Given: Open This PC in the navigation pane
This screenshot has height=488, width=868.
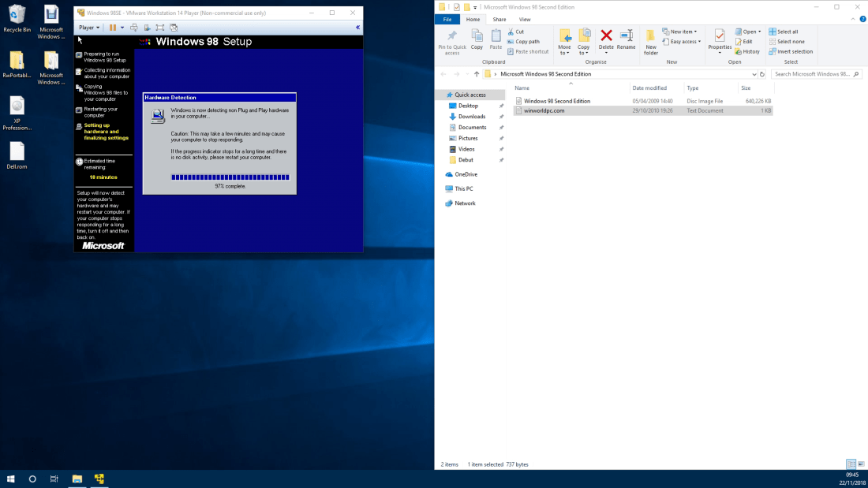Looking at the screenshot, I should click(x=463, y=188).
